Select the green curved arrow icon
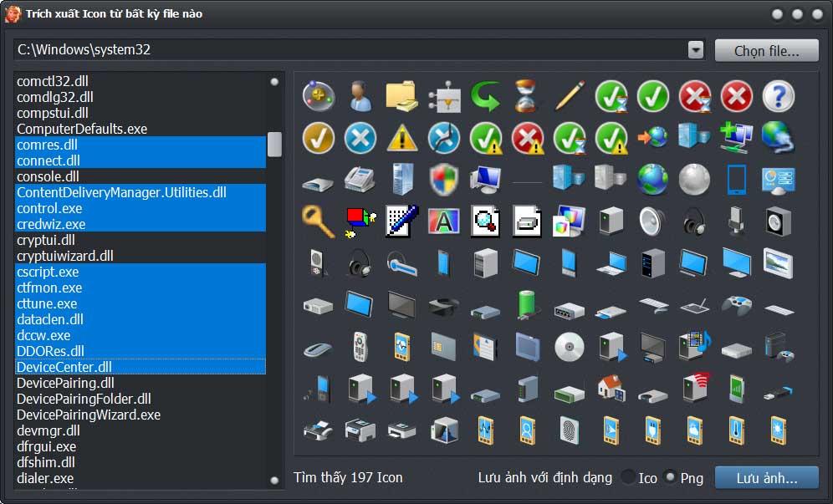 click(485, 97)
